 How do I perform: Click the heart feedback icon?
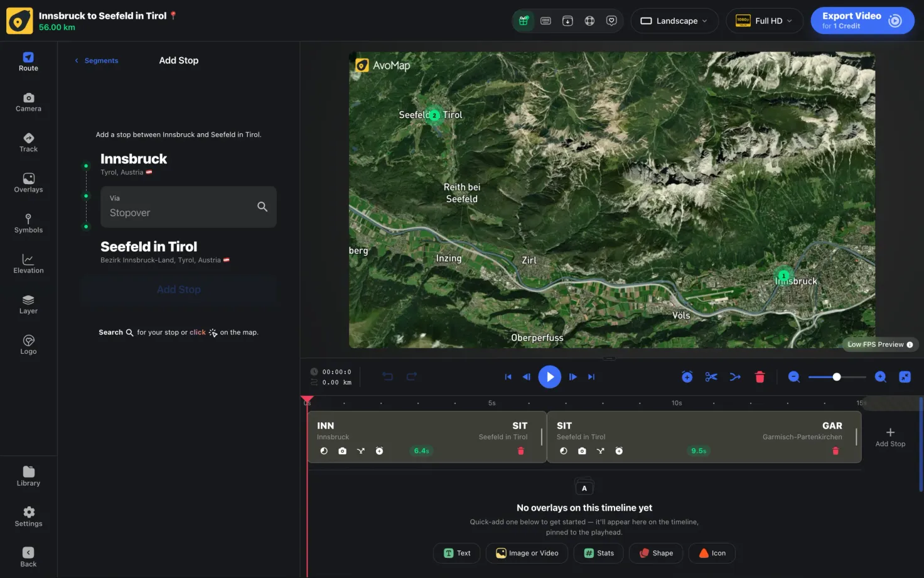[x=611, y=21]
